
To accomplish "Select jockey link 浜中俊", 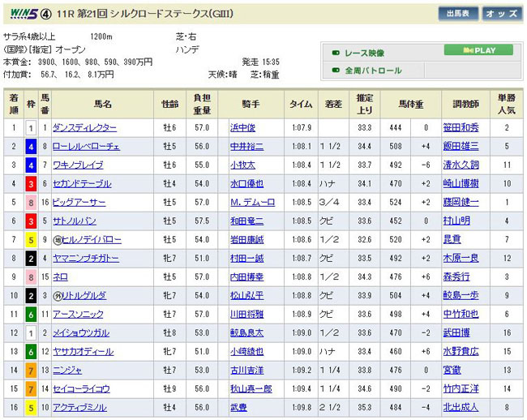I will click(x=242, y=128).
